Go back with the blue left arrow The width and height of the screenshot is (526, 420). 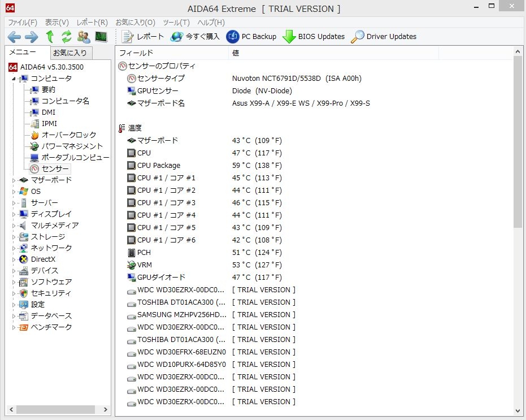click(14, 37)
